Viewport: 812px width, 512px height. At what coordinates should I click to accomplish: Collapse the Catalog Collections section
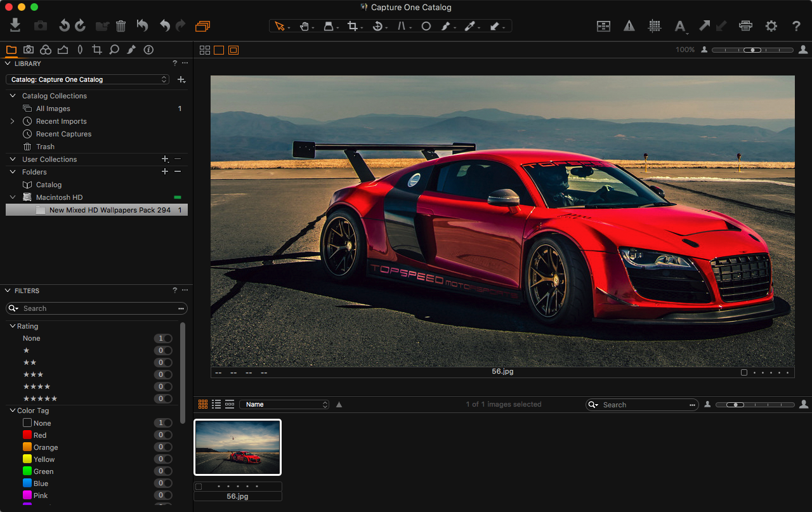[x=13, y=96]
